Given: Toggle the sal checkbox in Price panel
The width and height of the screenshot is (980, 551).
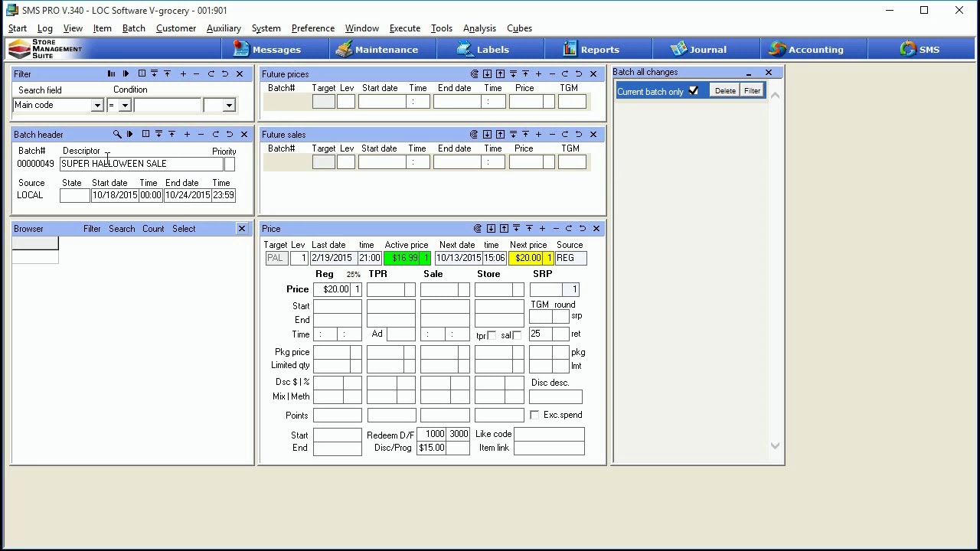Looking at the screenshot, I should 517,335.
